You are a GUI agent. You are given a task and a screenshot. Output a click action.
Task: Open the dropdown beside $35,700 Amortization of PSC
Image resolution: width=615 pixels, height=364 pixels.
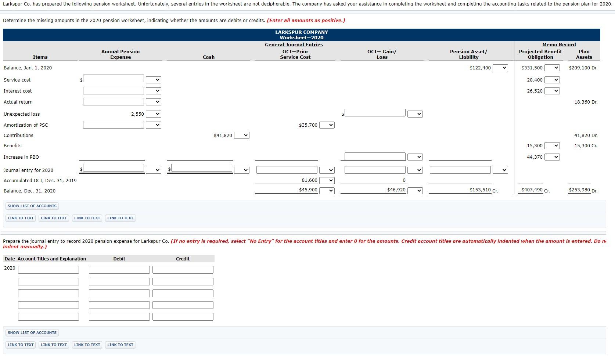click(x=327, y=125)
